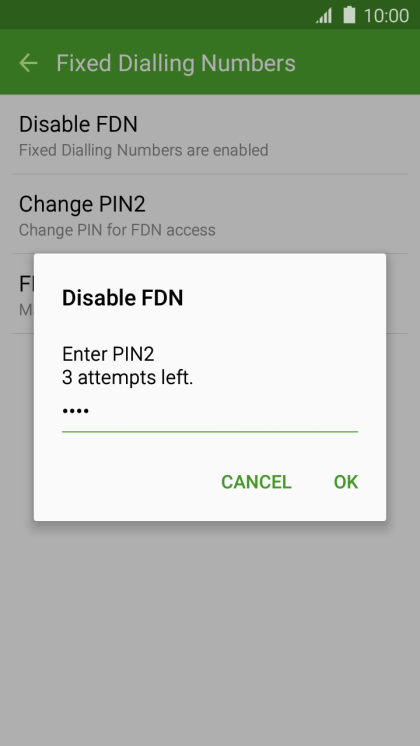Tap the back arrow in the header
This screenshot has width=420, height=746.
click(x=28, y=63)
